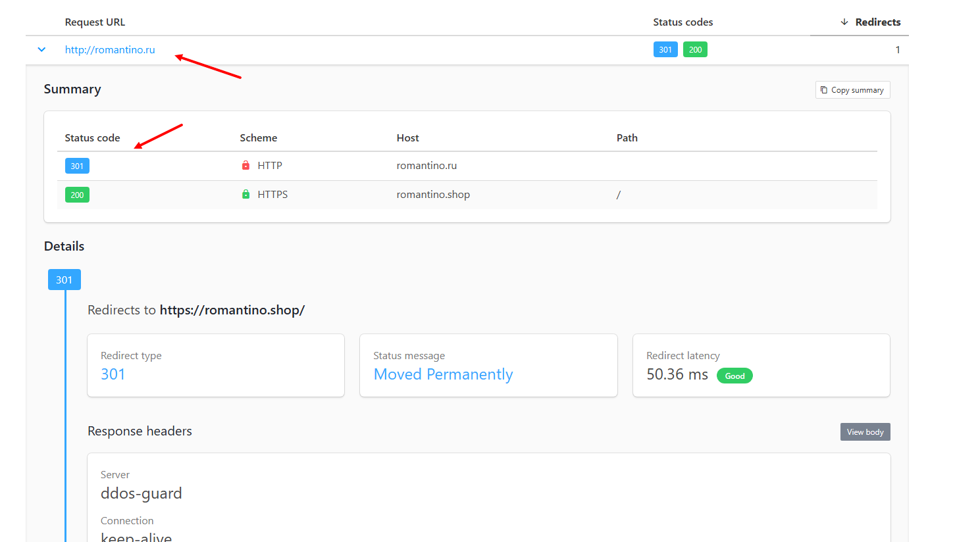The image size is (980, 542).
Task: Click the green HTTPS secure lock icon
Action: point(245,195)
